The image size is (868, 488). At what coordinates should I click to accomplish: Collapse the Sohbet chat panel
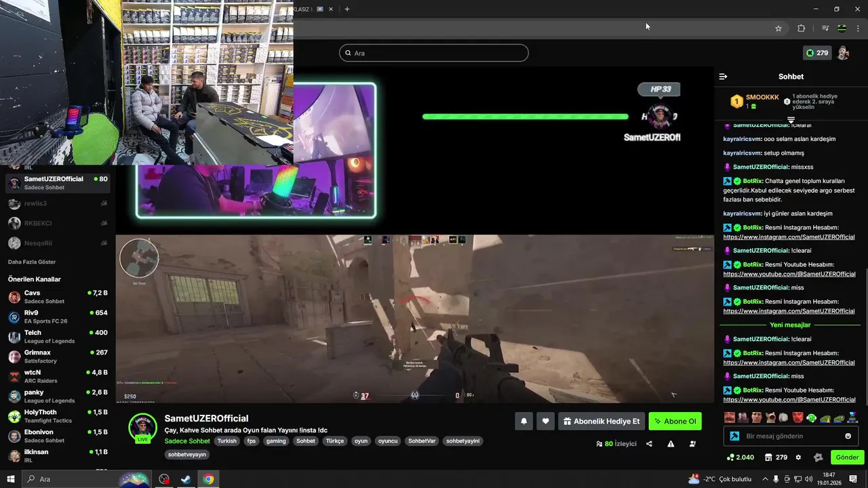pyautogui.click(x=723, y=77)
